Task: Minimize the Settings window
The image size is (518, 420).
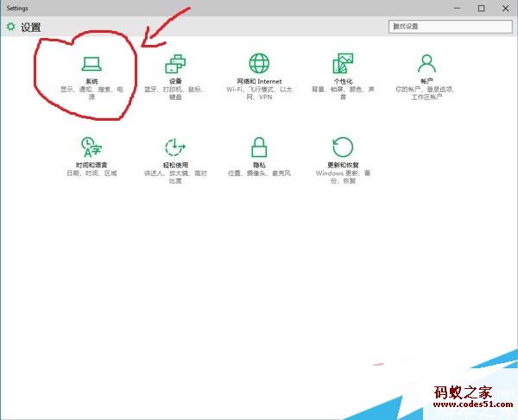Action: [458, 9]
